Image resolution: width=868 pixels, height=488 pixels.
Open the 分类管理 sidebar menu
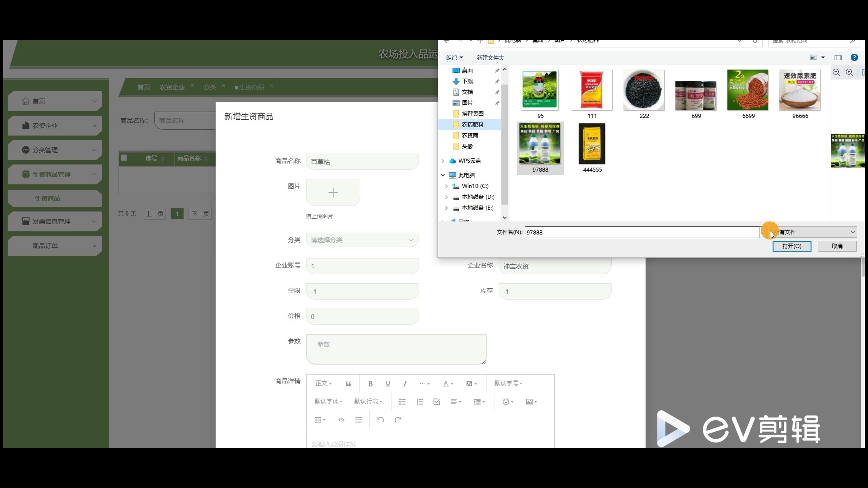click(55, 150)
